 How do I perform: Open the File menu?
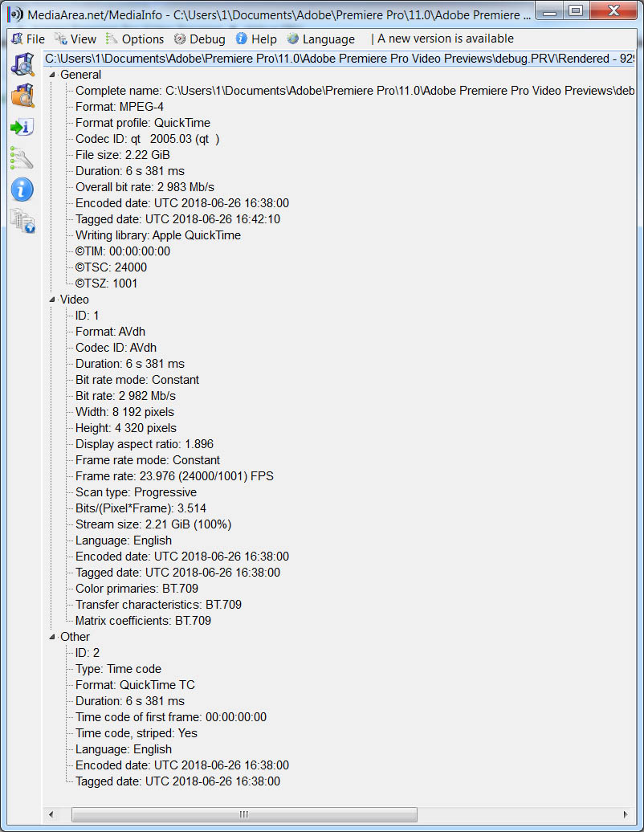[29, 39]
